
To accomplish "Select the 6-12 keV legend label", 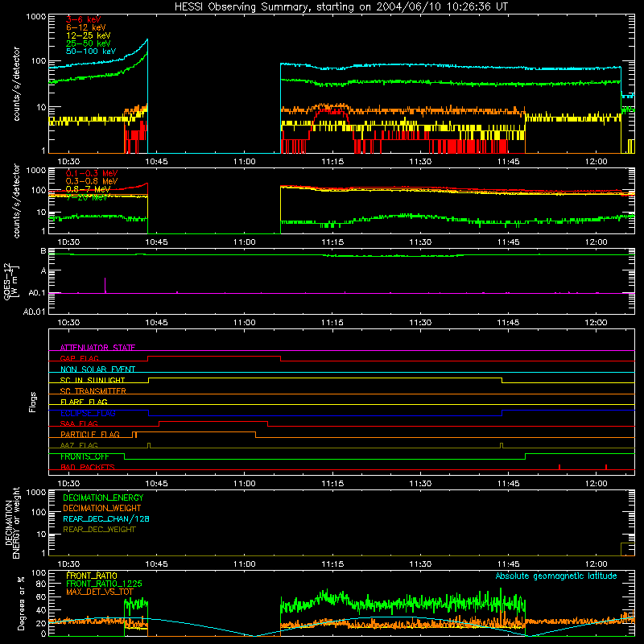I will point(86,27).
